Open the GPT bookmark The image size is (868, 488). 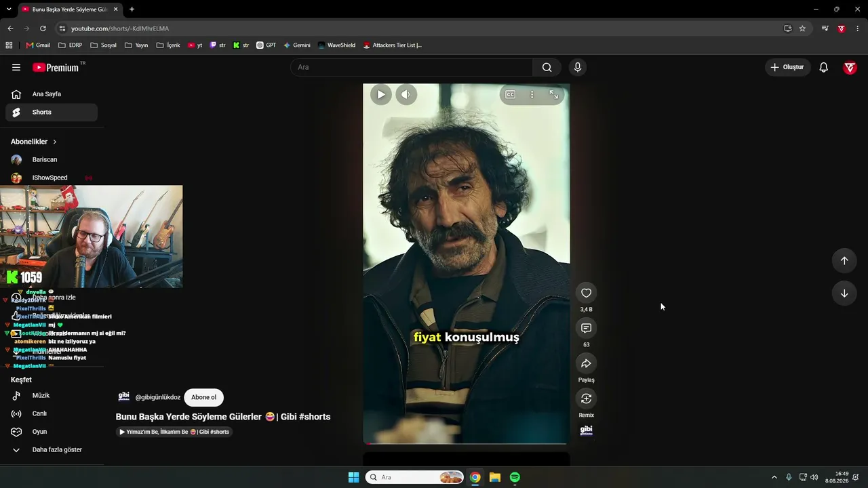[266, 45]
